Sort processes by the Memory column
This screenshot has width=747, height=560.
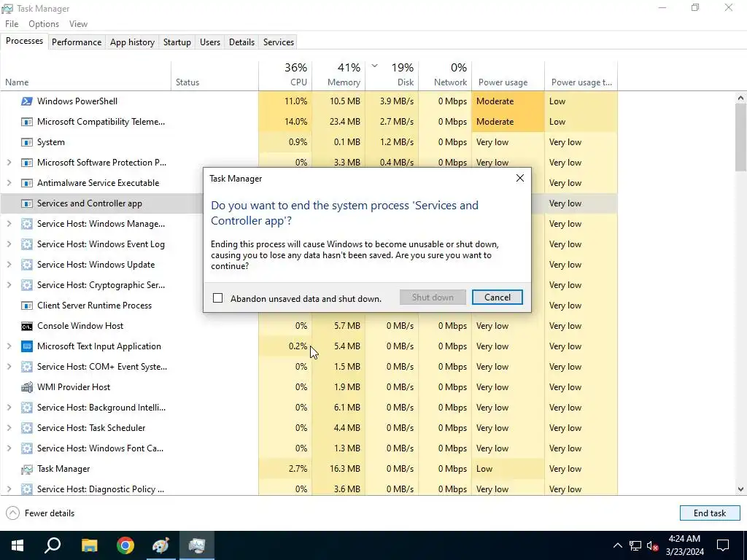pyautogui.click(x=338, y=75)
